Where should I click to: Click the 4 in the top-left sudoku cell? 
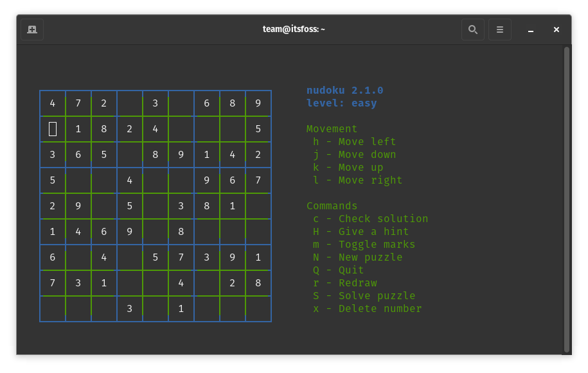(52, 103)
